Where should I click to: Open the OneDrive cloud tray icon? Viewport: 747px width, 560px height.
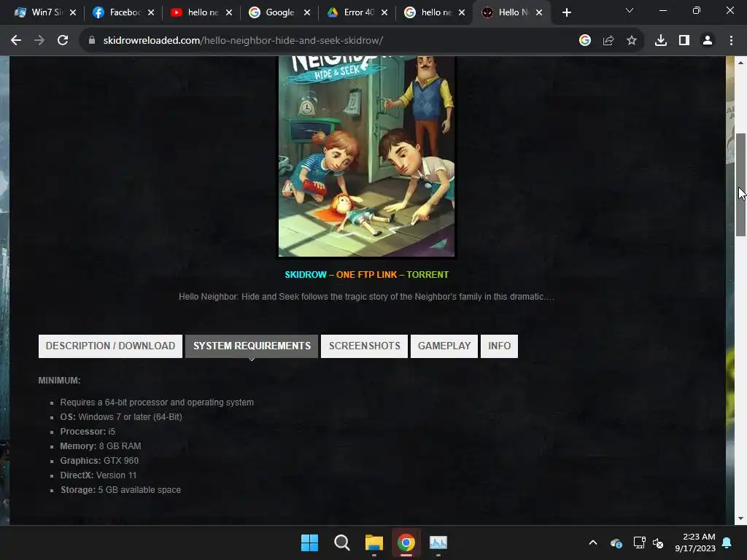[x=616, y=542]
